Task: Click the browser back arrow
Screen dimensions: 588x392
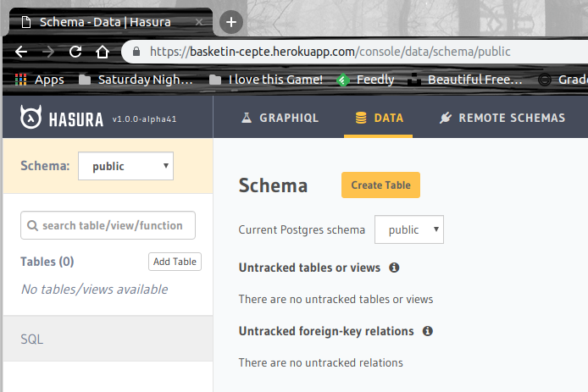Action: (20, 52)
